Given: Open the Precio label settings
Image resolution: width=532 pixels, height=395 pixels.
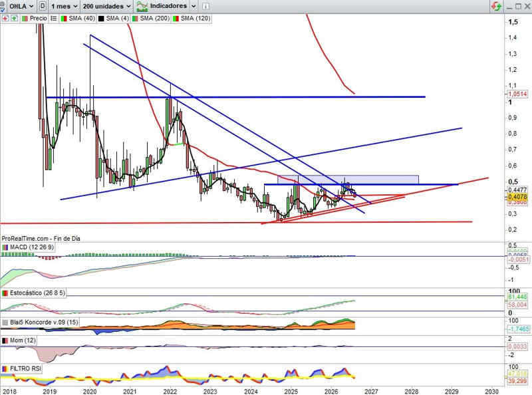Looking at the screenshot, I should pos(38,19).
